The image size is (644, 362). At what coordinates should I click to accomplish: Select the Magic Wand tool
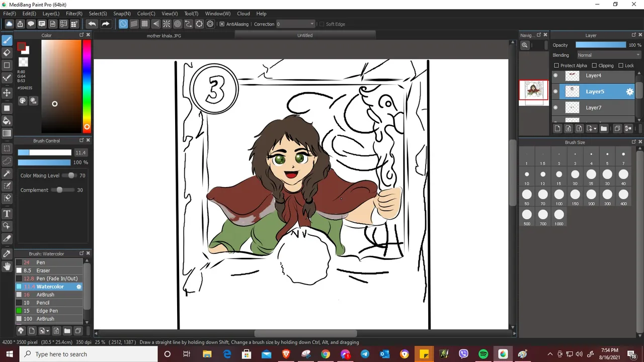(x=7, y=173)
